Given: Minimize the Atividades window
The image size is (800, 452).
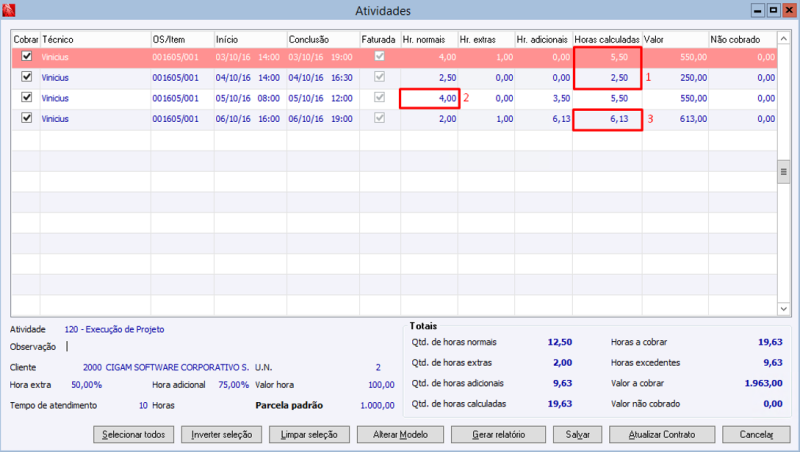Looking at the screenshot, I should [x=758, y=10].
